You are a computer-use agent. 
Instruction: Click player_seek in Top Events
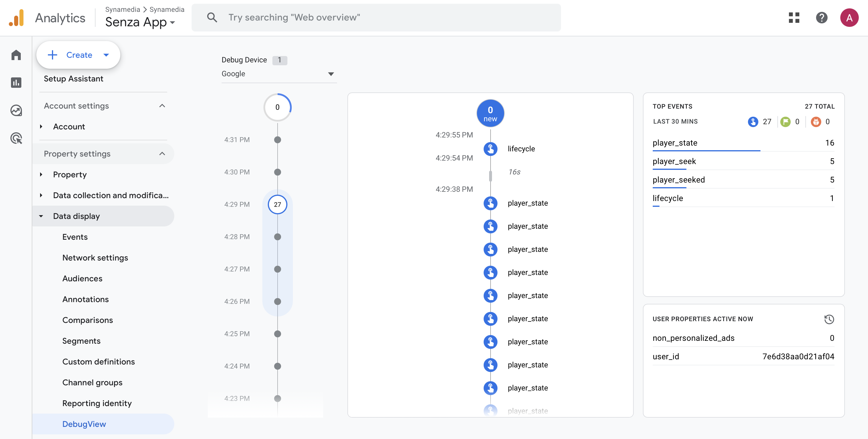[674, 161]
